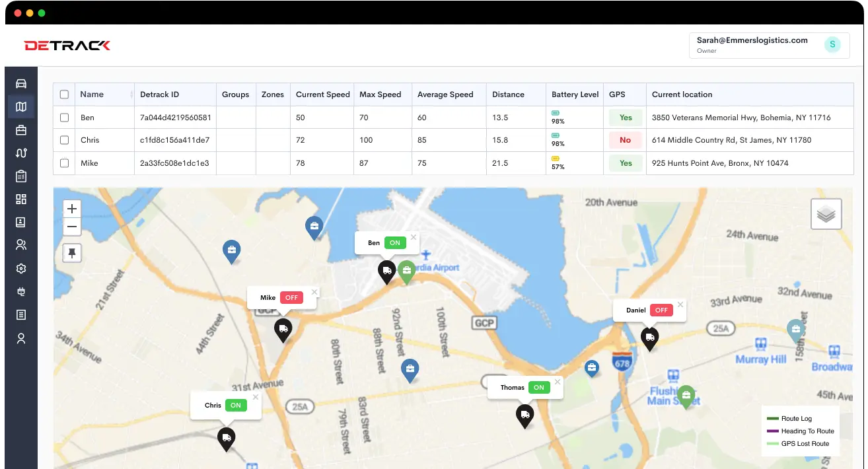Screen dimensions: 868x469
Task: Select Daniel's truck marker on map
Action: point(650,339)
